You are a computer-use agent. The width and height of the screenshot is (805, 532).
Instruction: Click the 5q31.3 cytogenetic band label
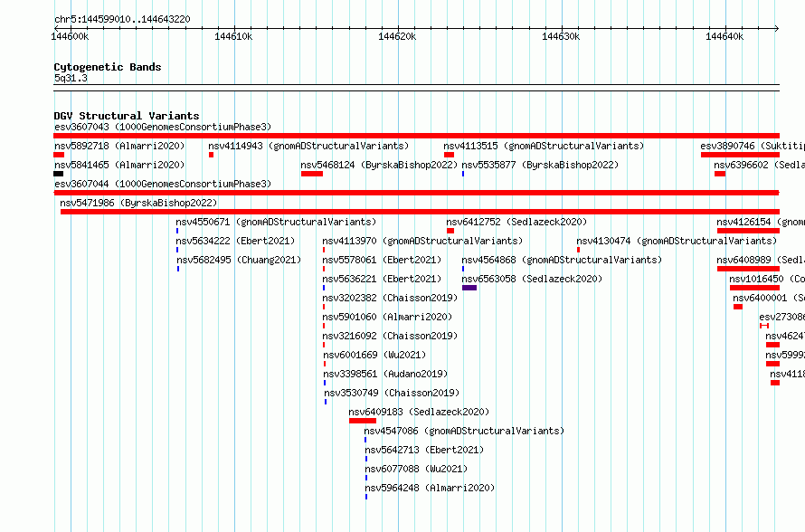click(x=71, y=78)
